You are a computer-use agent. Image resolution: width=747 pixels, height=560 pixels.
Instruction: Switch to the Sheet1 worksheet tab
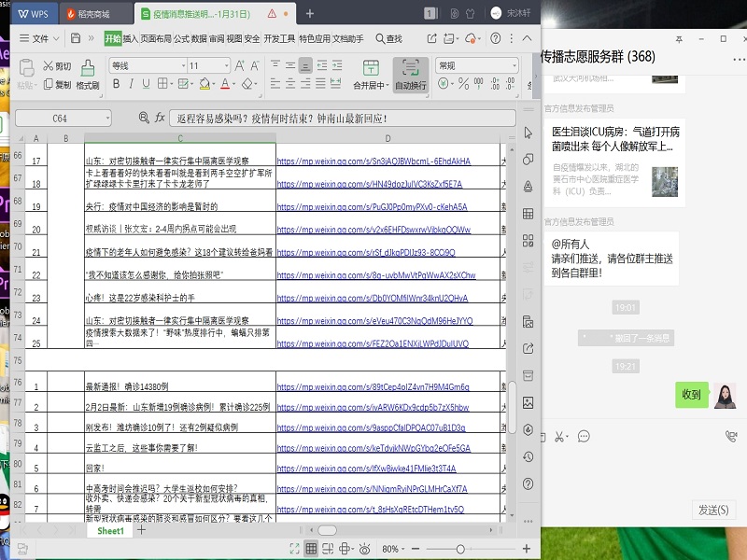pyautogui.click(x=110, y=530)
